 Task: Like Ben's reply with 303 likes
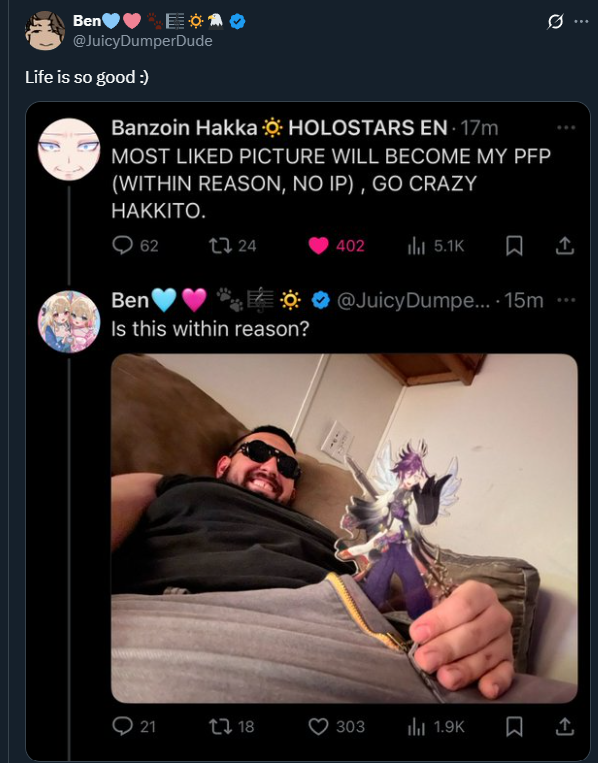pyautogui.click(x=337, y=727)
